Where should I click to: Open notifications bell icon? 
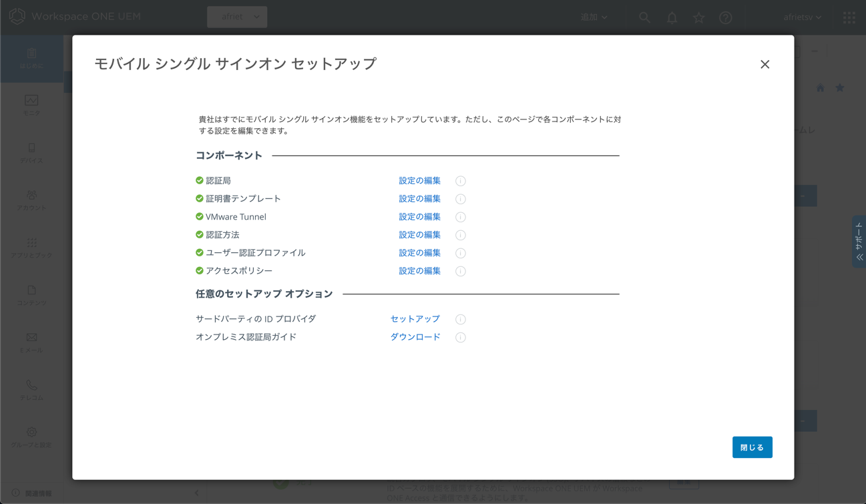(672, 18)
